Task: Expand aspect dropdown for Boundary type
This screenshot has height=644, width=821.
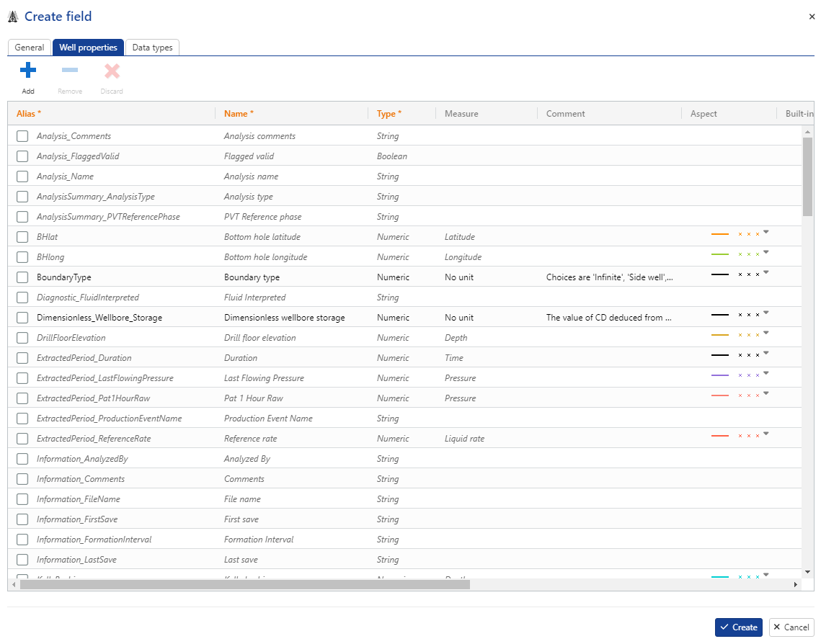Action: point(766,272)
